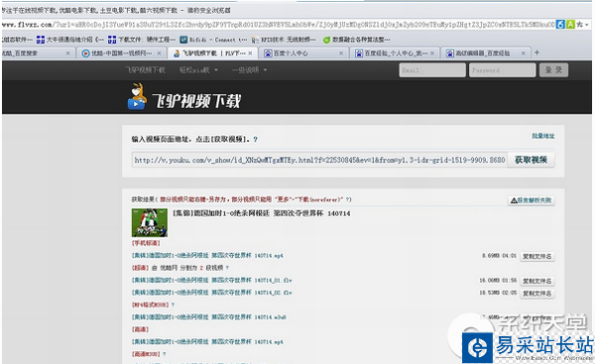Viewport: 595px width, 364px height.
Task: Open the 下载文件: 硬件工程 bookmark
Action: 142,39
